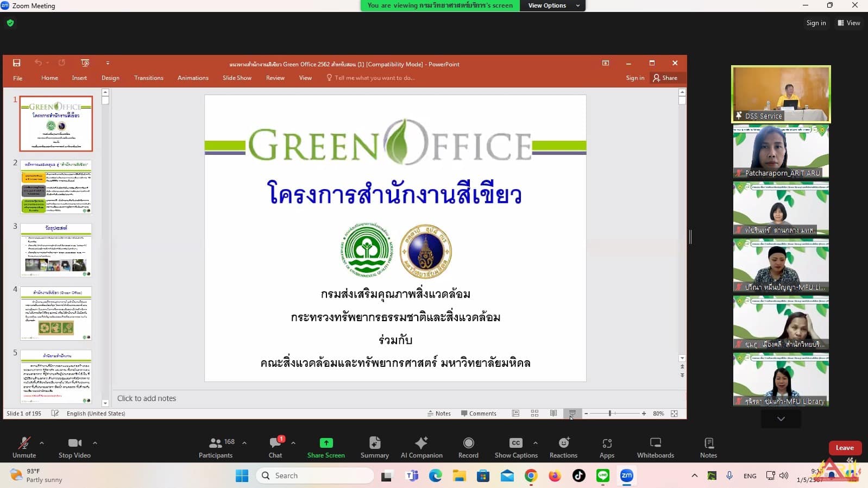Click the Record button
Viewport: 868px width, 488px height.
click(x=468, y=448)
